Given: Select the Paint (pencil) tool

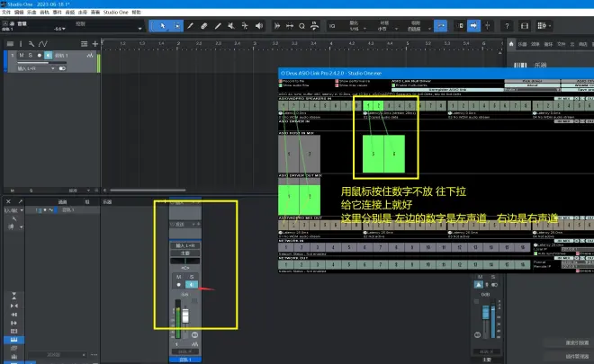Looking at the screenshot, I should point(218,26).
